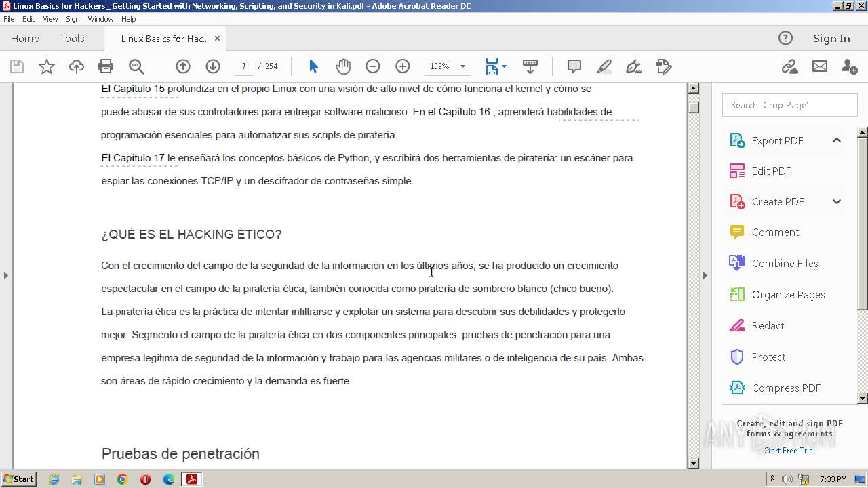Select the Highlight text pen tool
Viewport: 868px width, 488px height.
(604, 66)
